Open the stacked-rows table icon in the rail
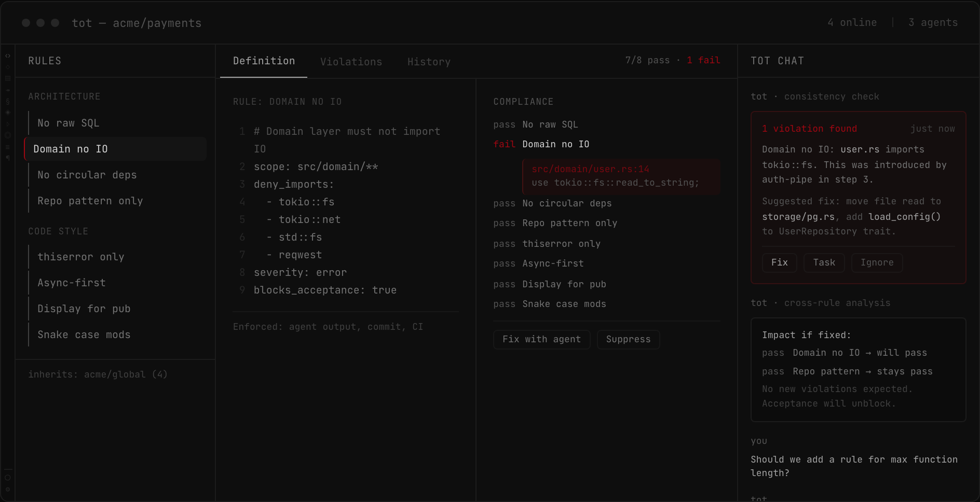Image resolution: width=980 pixels, height=502 pixels. point(8,78)
